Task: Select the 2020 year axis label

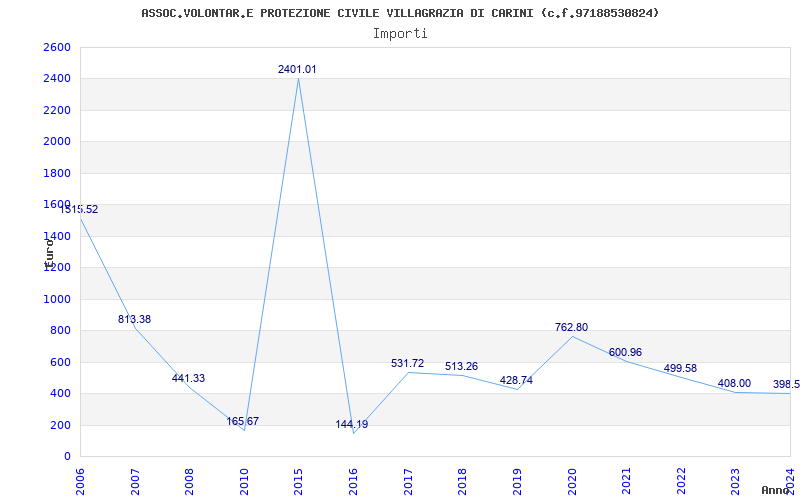Action: tap(572, 482)
